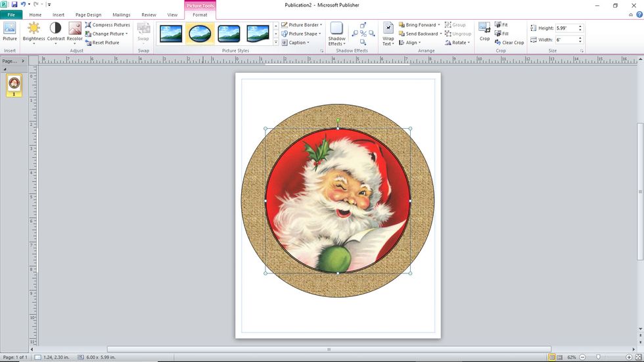This screenshot has width=644, height=362.
Task: Open Shadow Effects menu
Action: tap(336, 34)
